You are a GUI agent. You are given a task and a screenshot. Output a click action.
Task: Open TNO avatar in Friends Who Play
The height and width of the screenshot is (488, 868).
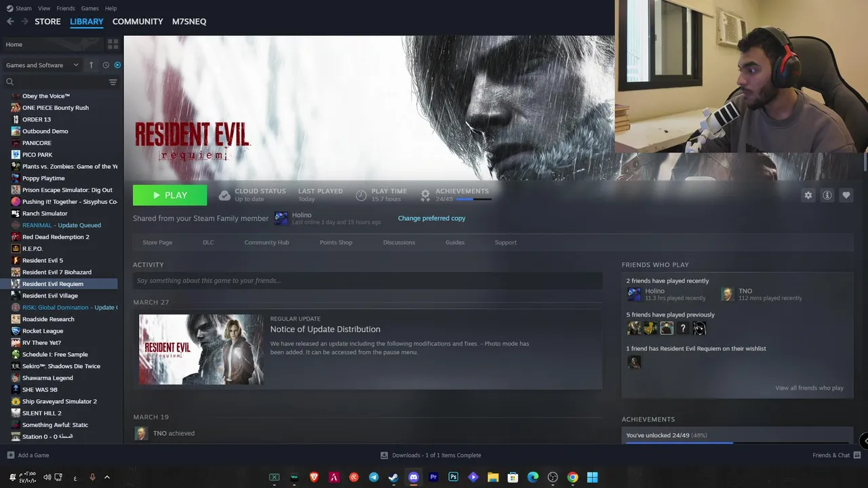coord(728,294)
